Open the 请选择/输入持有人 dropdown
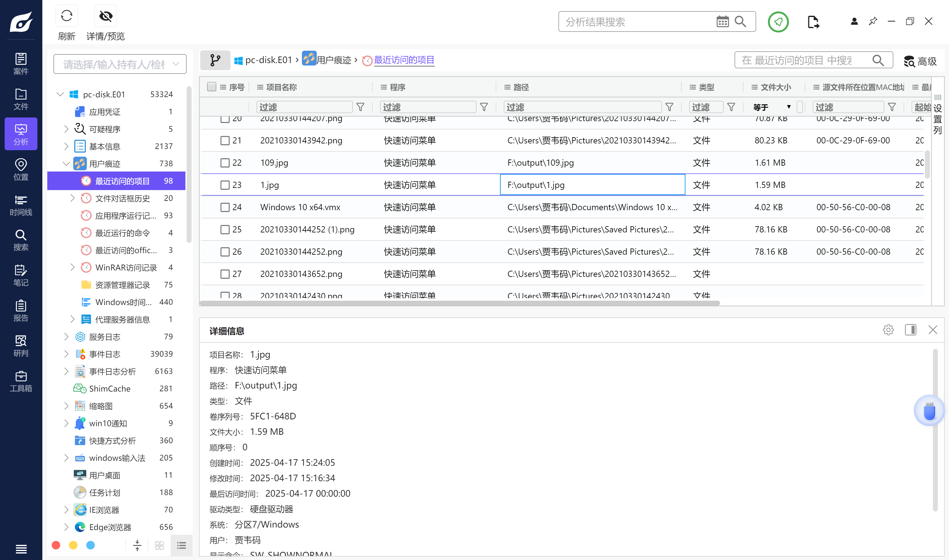Image resolution: width=949 pixels, height=560 pixels. pyautogui.click(x=120, y=64)
